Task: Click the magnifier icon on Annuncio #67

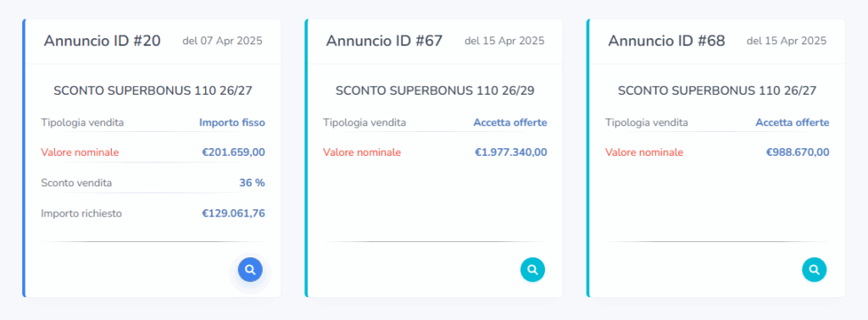Action: 532,270
